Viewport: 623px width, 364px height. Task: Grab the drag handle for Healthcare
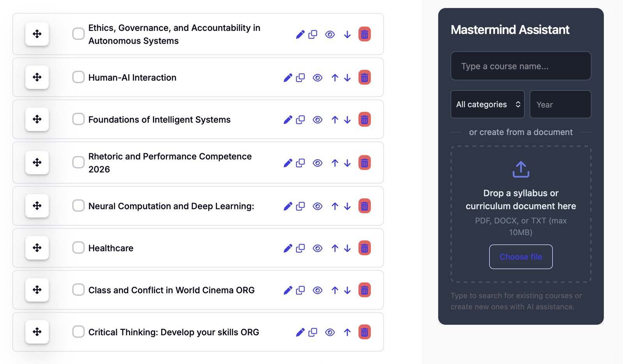click(x=37, y=248)
